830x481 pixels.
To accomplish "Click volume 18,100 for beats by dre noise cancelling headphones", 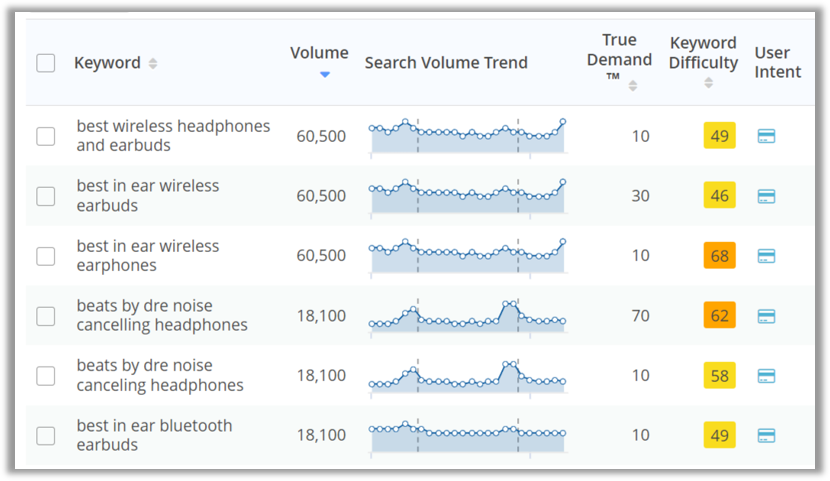I will [x=321, y=316].
